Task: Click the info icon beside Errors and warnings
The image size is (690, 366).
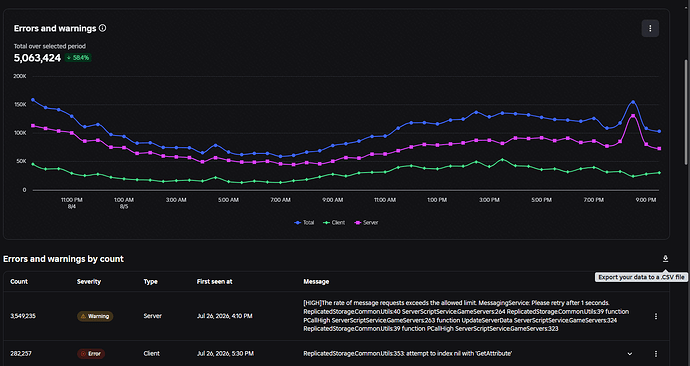Action: [103, 28]
